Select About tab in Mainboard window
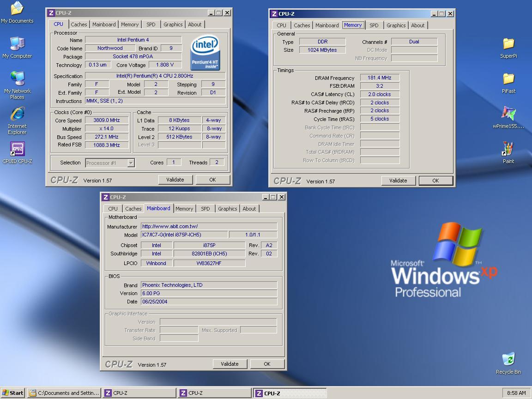The height and width of the screenshot is (399, 532). [x=249, y=209]
